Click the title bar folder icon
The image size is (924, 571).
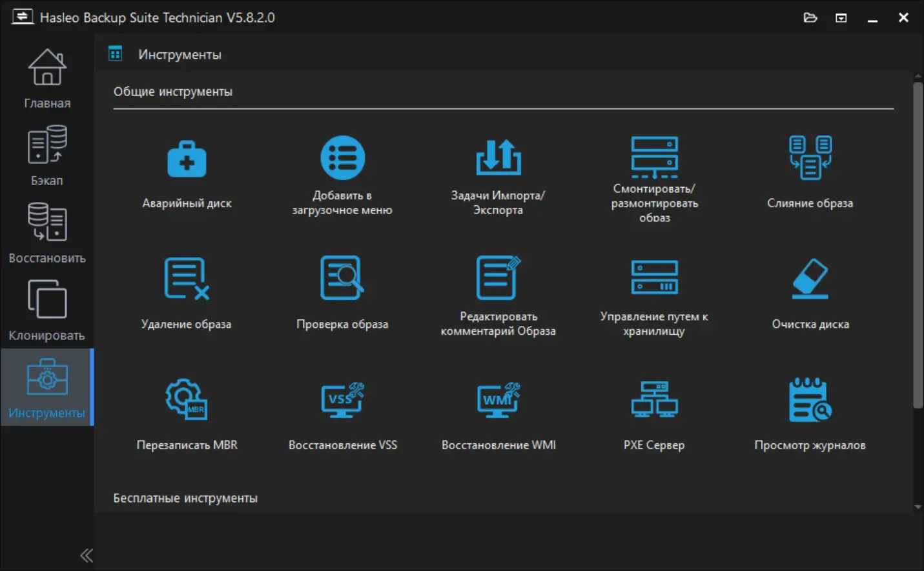click(810, 17)
